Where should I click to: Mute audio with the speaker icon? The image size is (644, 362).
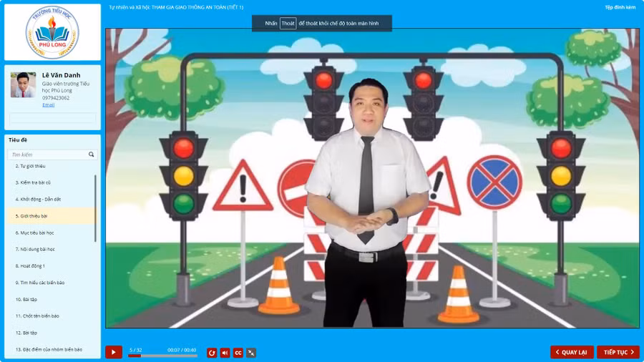click(x=225, y=353)
